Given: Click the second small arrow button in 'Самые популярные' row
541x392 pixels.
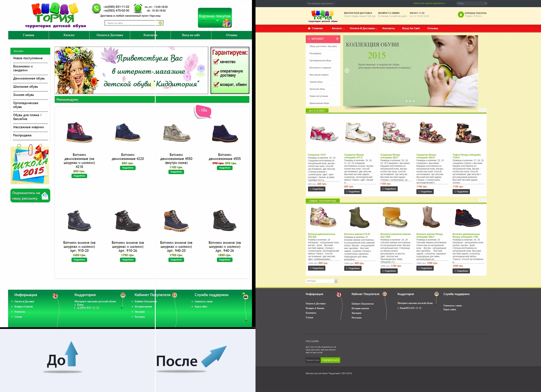Looking at the screenshot, I should click(485, 200).
